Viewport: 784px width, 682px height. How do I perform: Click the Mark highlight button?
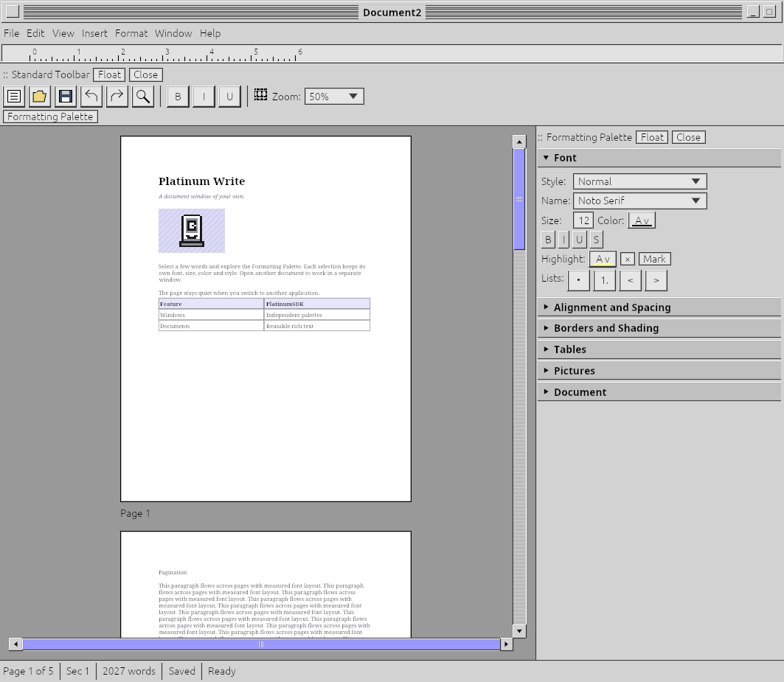[x=654, y=259]
